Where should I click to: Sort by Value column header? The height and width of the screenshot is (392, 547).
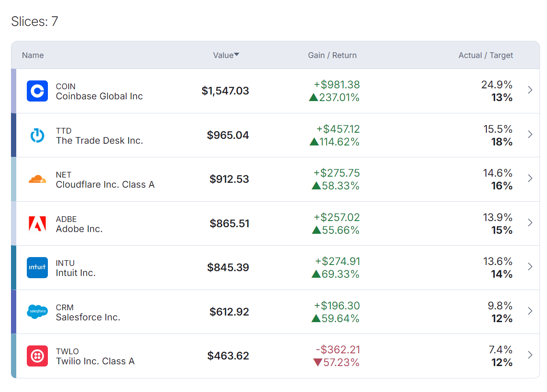click(x=223, y=55)
